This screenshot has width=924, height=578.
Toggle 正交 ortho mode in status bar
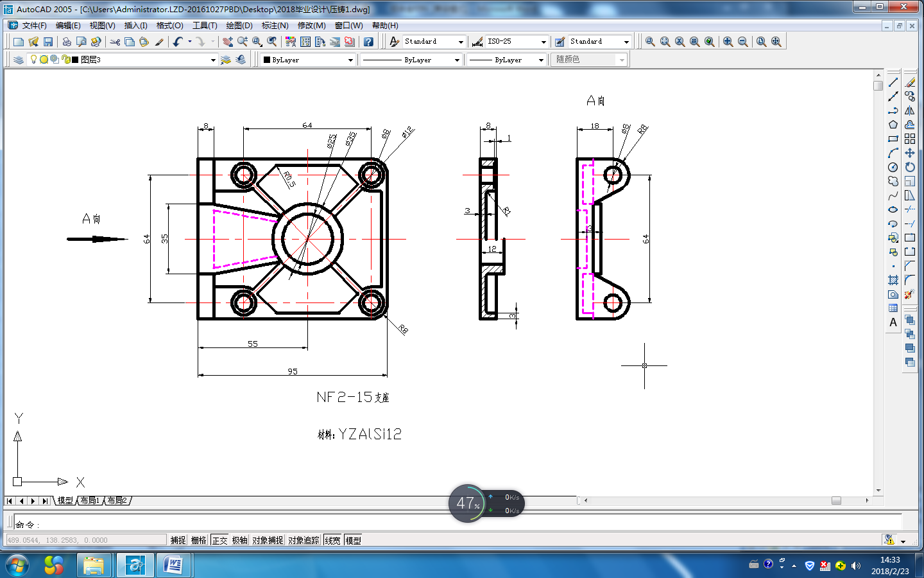[x=219, y=540]
